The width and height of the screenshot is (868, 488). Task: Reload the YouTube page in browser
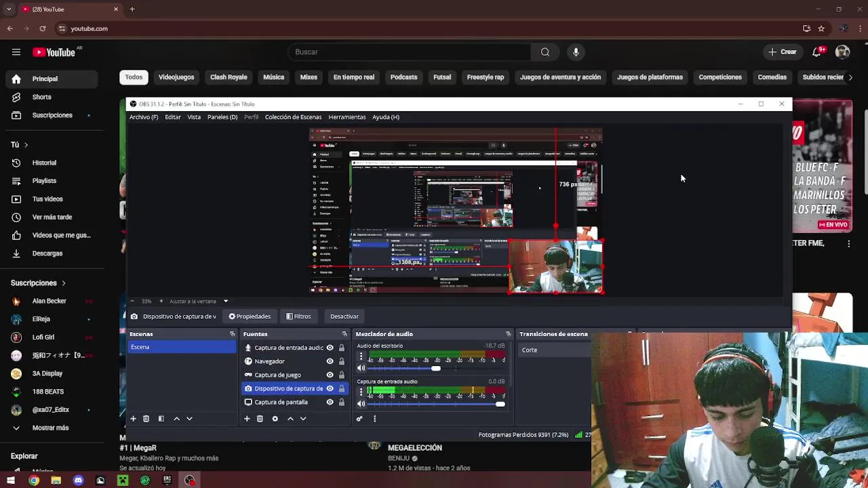coord(43,28)
